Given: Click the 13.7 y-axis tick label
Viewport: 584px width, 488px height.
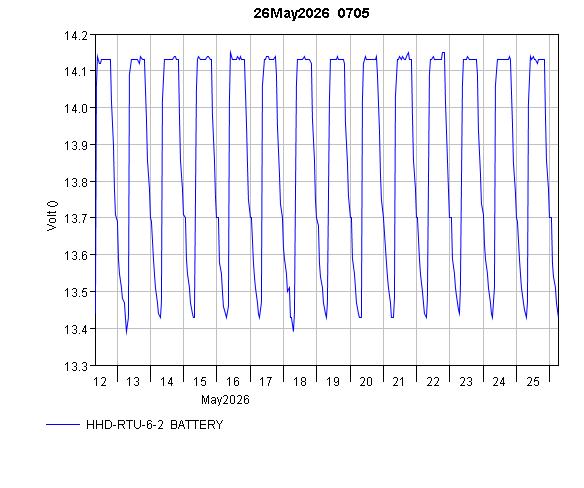Looking at the screenshot, I should click(x=76, y=218).
